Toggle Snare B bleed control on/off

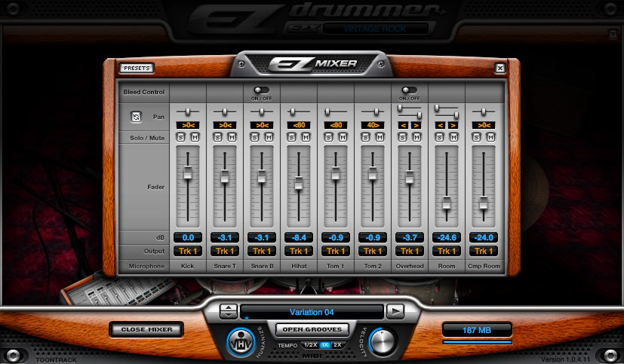click(x=261, y=90)
